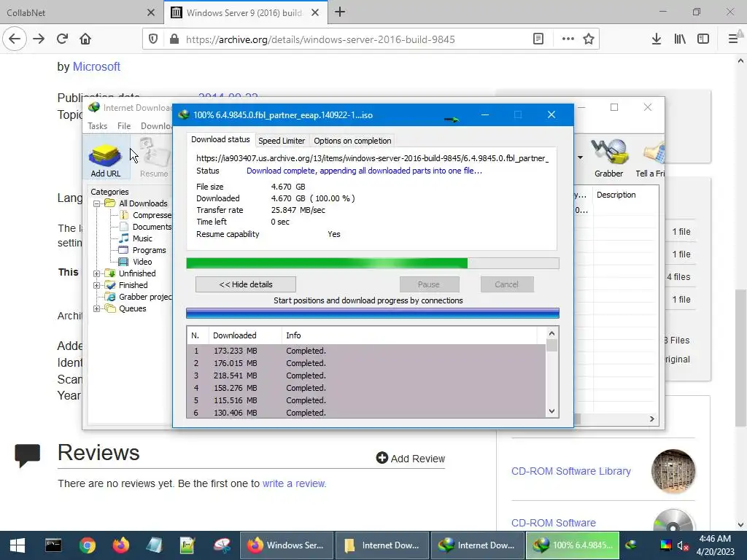Click the Info column header
Screen dimensions: 747x560
(x=409, y=335)
